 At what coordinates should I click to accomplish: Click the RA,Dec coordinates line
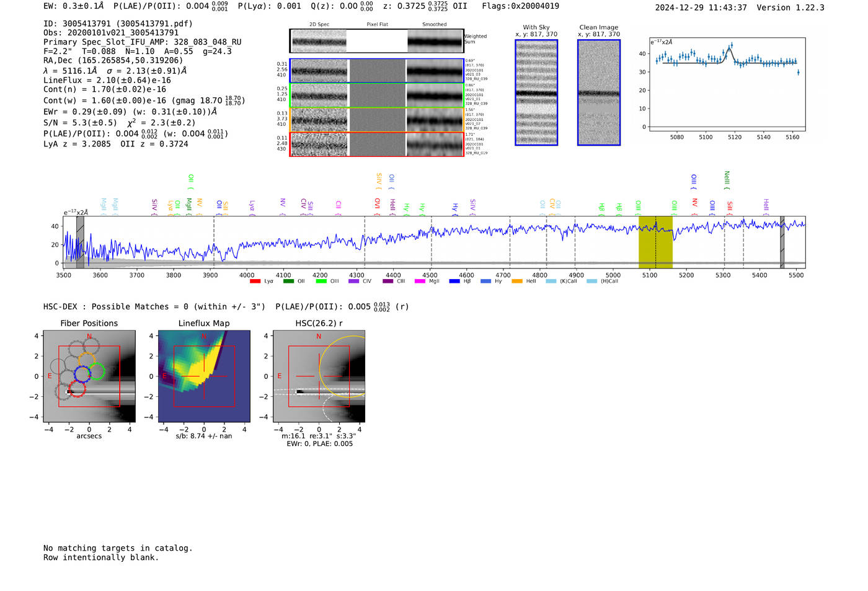click(x=113, y=60)
